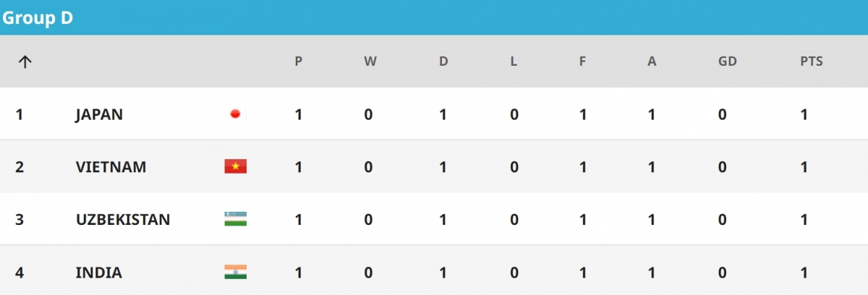Open the VIETNAM team link
Viewport: 868px width, 295px height.
tap(111, 167)
